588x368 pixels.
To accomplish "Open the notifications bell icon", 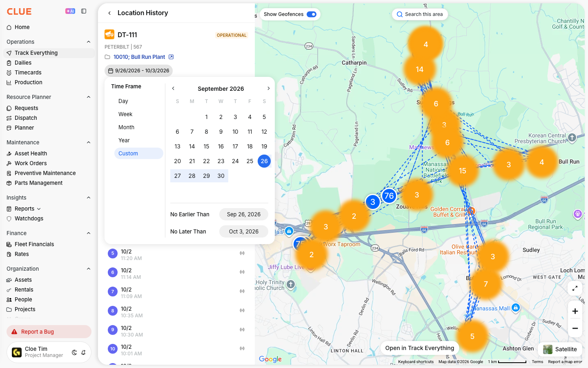I will pyautogui.click(x=83, y=352).
